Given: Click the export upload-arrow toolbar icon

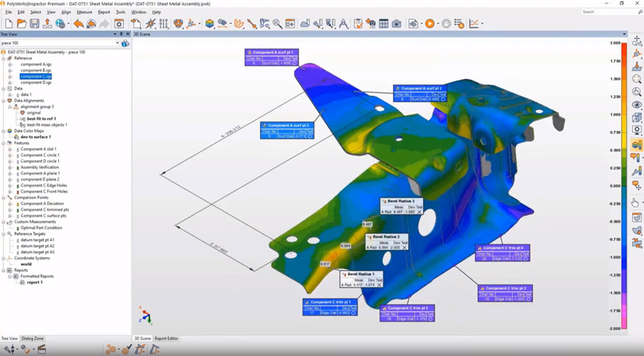Looking at the screenshot, I should pyautogui.click(x=47, y=24).
